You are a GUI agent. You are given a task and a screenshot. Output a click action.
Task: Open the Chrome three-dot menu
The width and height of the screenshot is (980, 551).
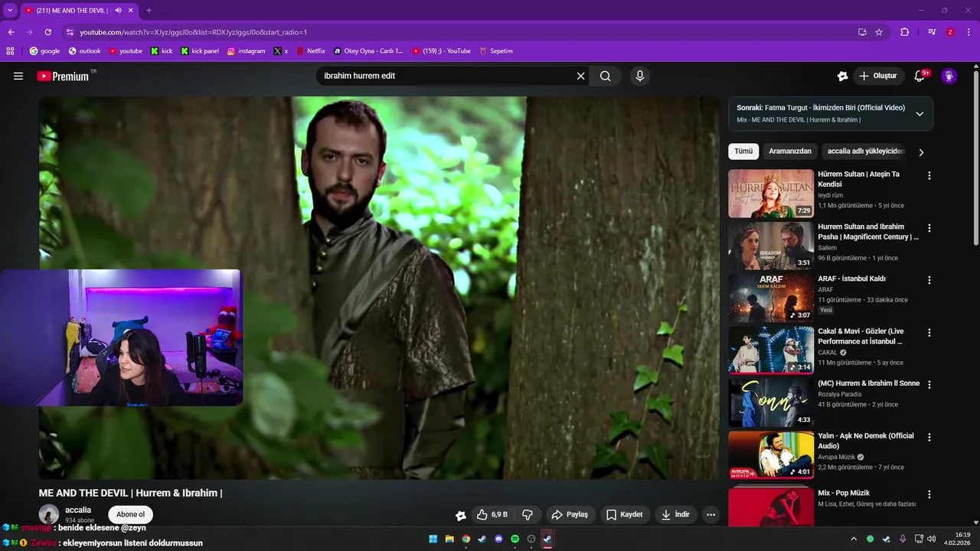[x=969, y=32]
